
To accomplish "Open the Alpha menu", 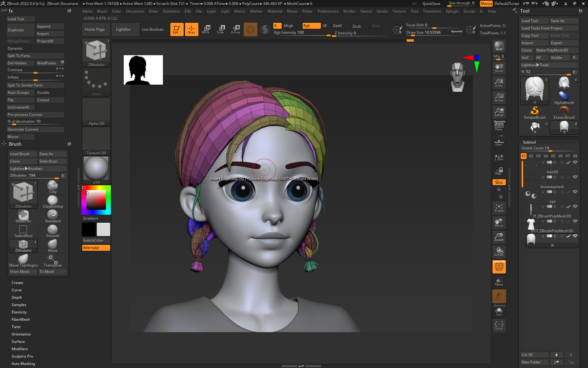I will (87, 11).
